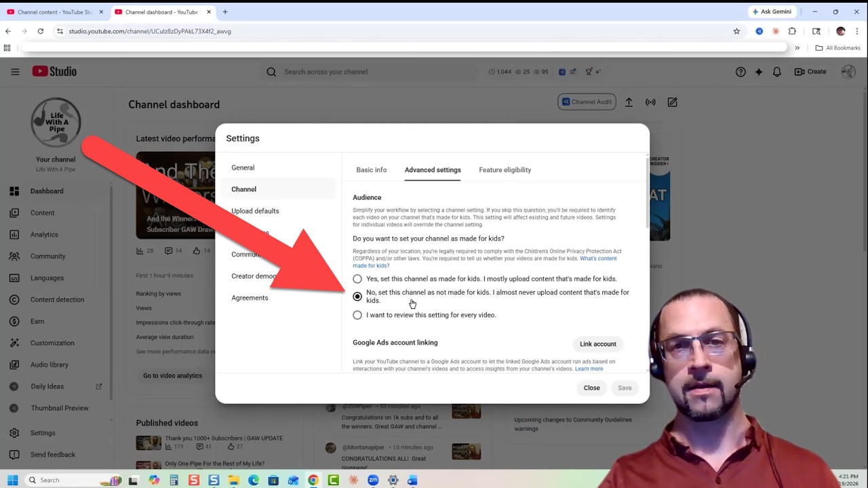Viewport: 868px width, 488px height.
Task: Go back in Chrome browser
Action: (8, 31)
